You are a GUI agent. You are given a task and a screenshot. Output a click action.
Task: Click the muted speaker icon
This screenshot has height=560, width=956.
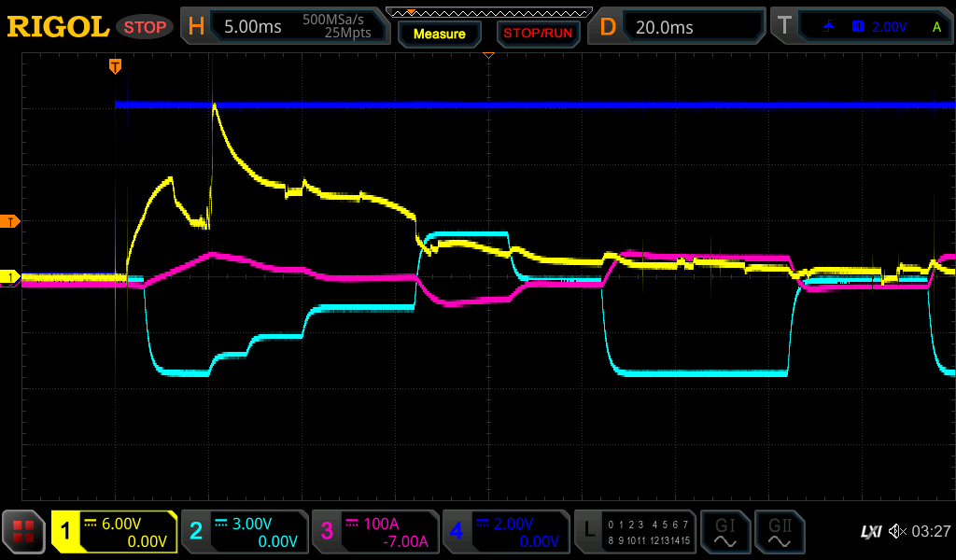click(x=897, y=532)
